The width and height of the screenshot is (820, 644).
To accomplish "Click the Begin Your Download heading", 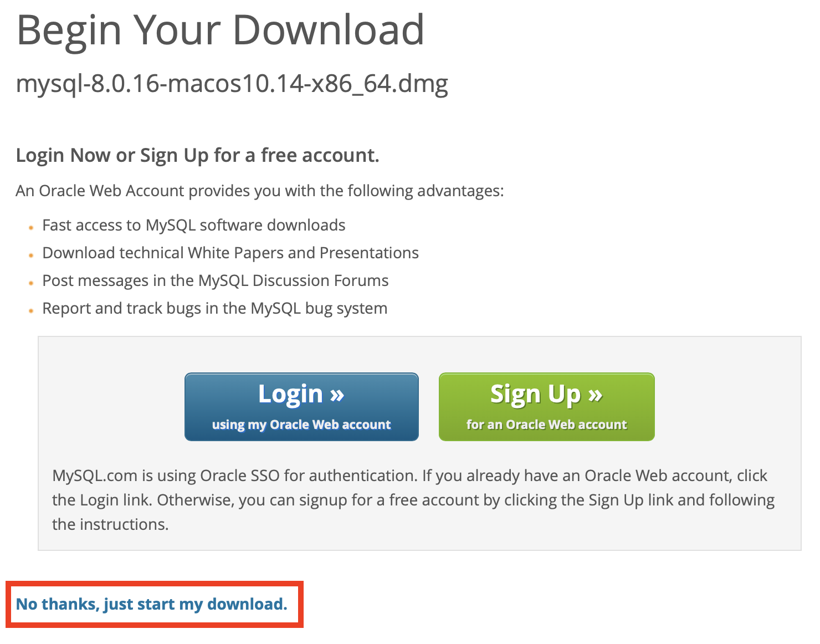I will click(x=221, y=29).
